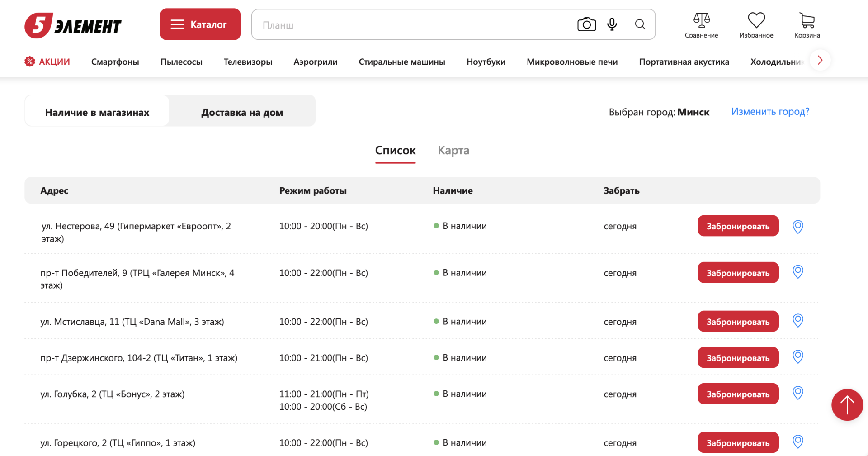Image resolution: width=868 pixels, height=456 pixels.
Task: Click the magnifying glass search icon
Action: [640, 24]
